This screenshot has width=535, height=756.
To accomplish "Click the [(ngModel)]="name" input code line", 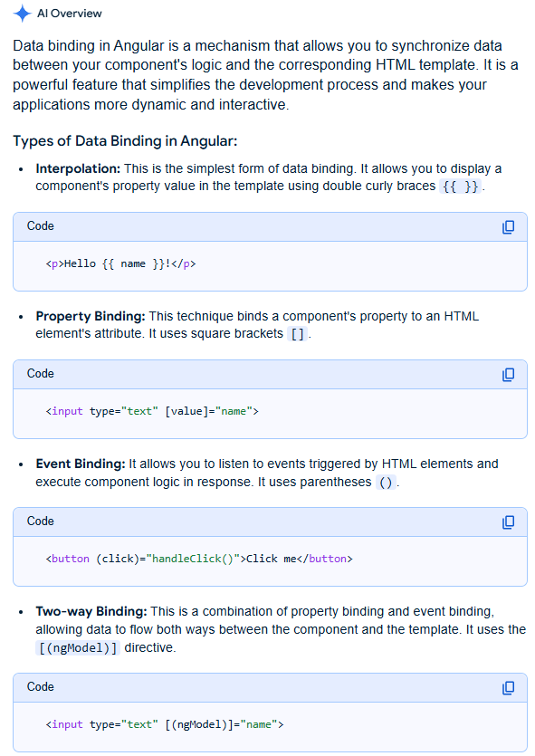I will coord(165,724).
